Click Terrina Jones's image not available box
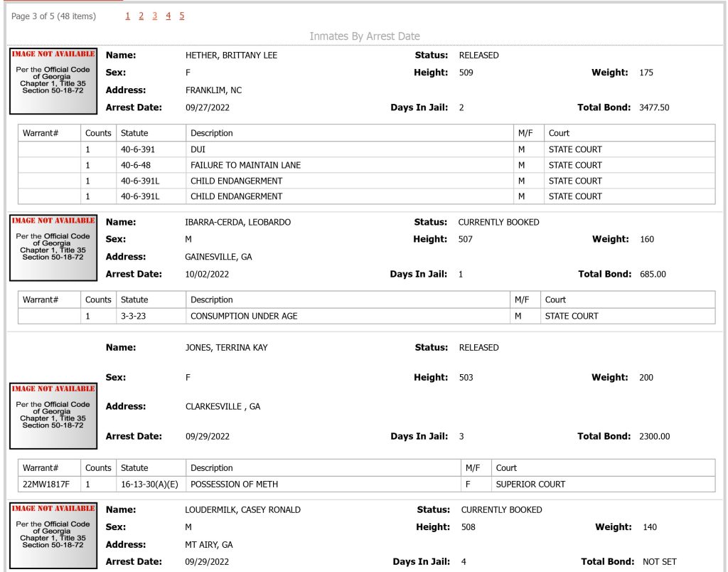 click(53, 416)
